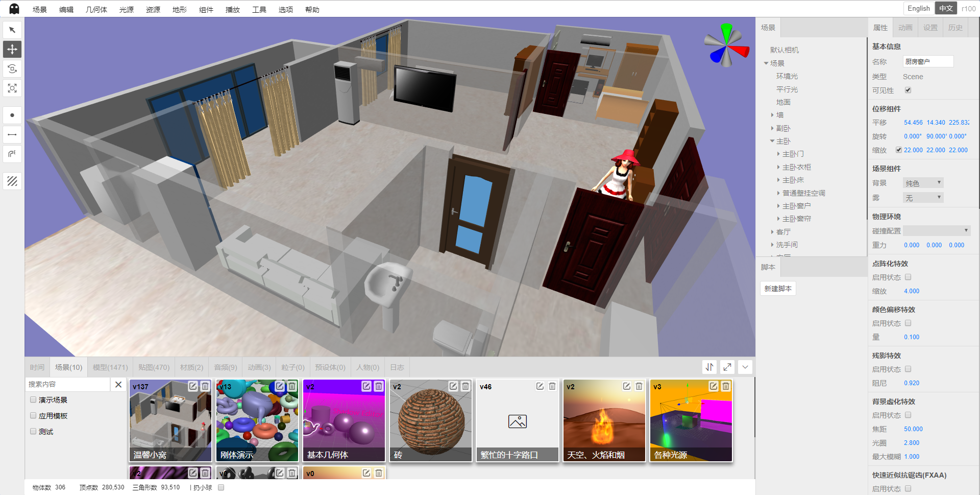
Task: Enable 残影特效 checkbox
Action: point(908,369)
